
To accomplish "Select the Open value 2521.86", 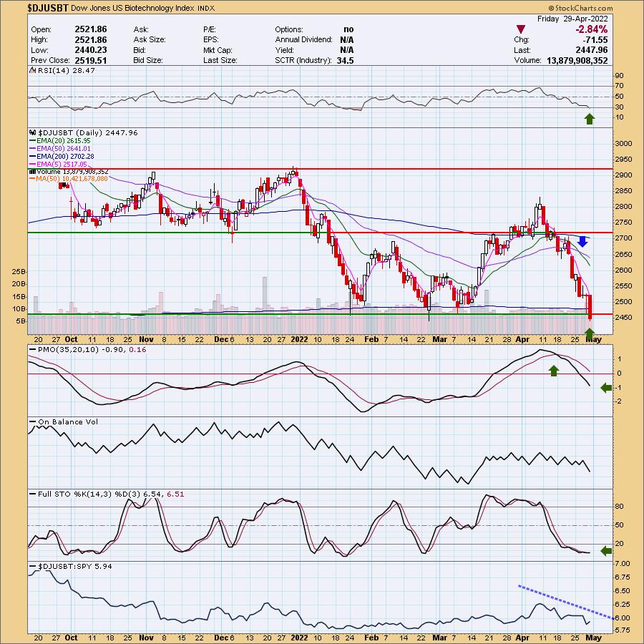I will click(91, 29).
